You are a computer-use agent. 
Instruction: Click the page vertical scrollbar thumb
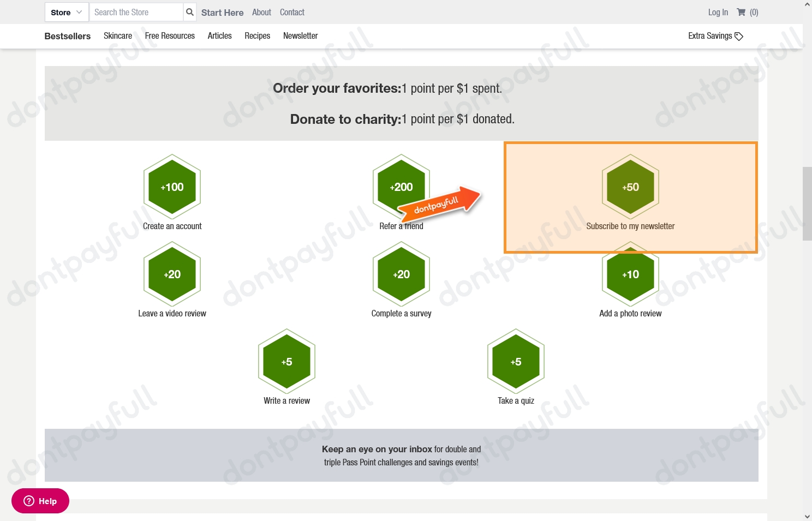pyautogui.click(x=807, y=203)
